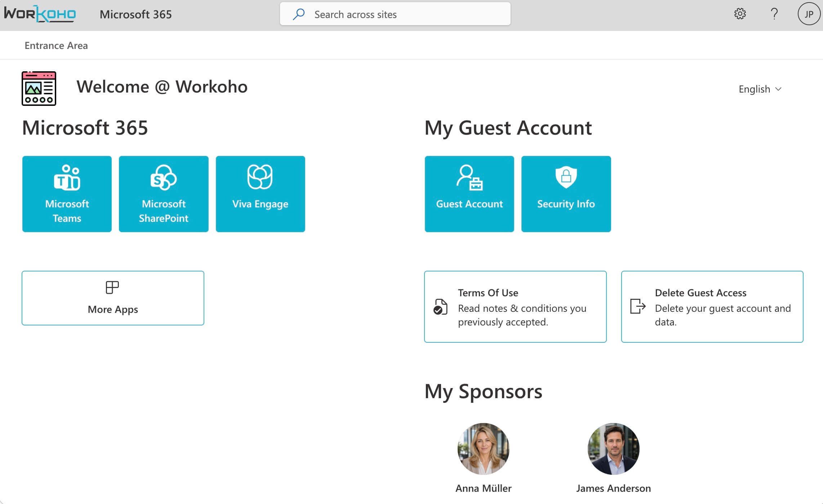Viewport: 823px width, 504px height.
Task: Expand the English language dropdown
Action: point(760,89)
